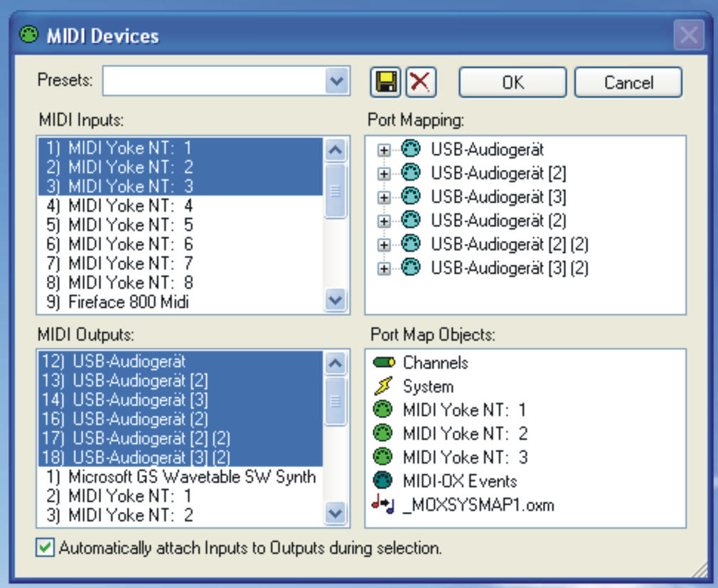Select the Channels port map object icon
The image size is (718, 588).
[x=384, y=363]
